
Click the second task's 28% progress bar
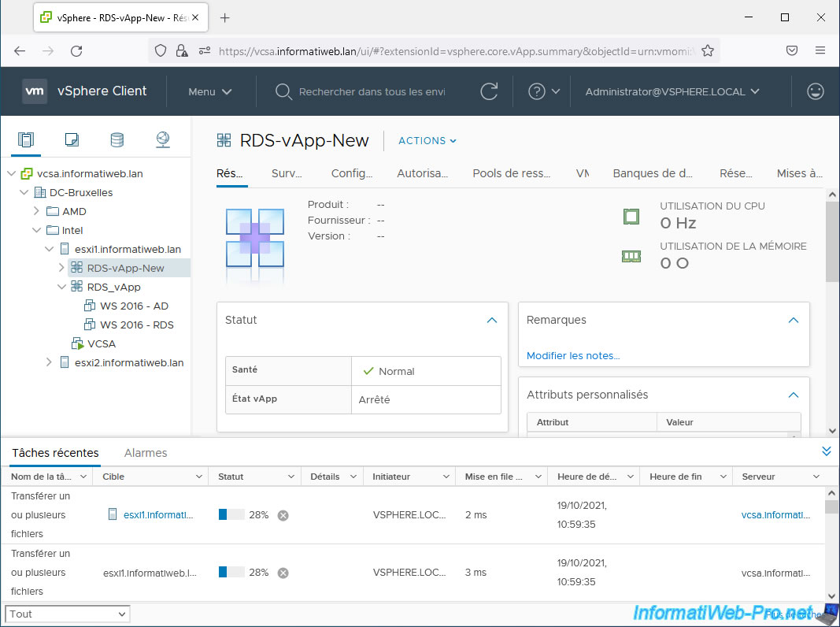pyautogui.click(x=231, y=573)
